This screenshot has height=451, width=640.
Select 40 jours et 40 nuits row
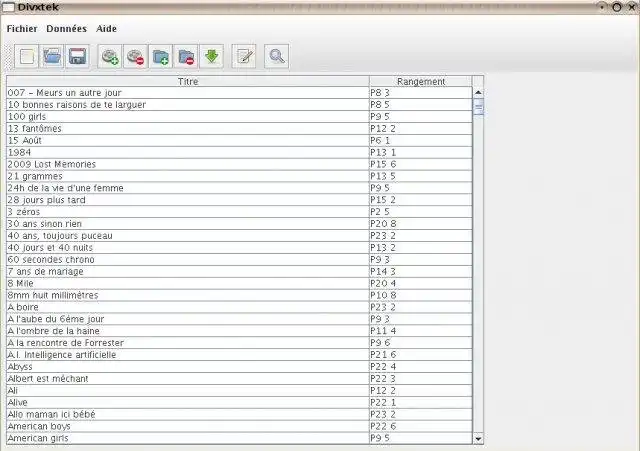pos(239,247)
